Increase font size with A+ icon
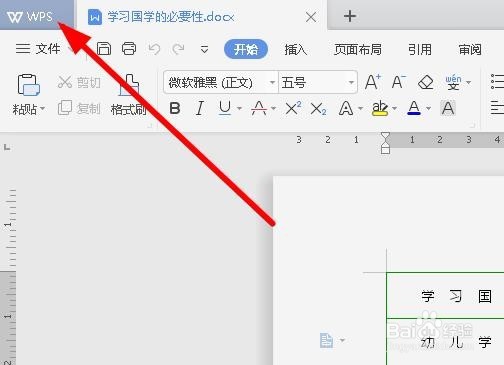Image resolution: width=504 pixels, height=365 pixels. point(372,82)
